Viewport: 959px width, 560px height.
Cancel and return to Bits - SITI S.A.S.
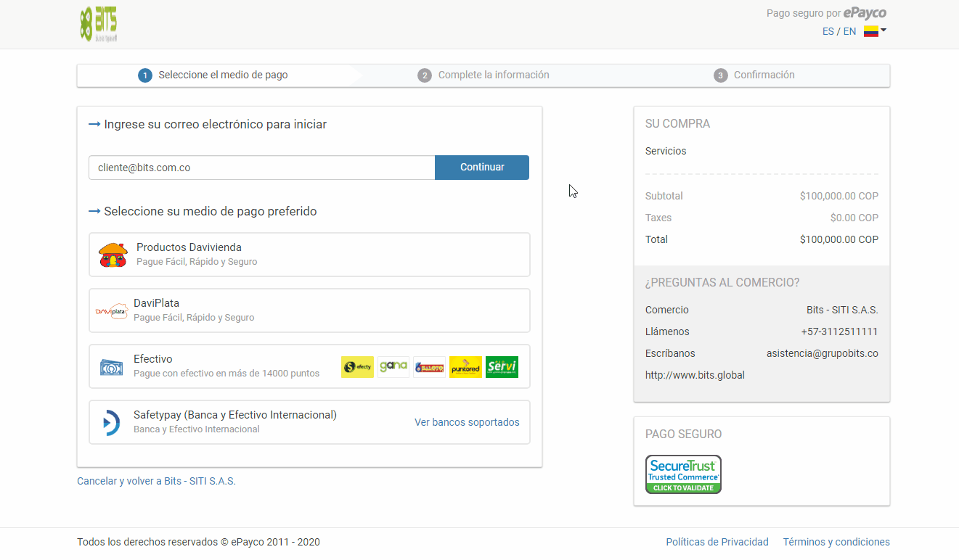[156, 481]
